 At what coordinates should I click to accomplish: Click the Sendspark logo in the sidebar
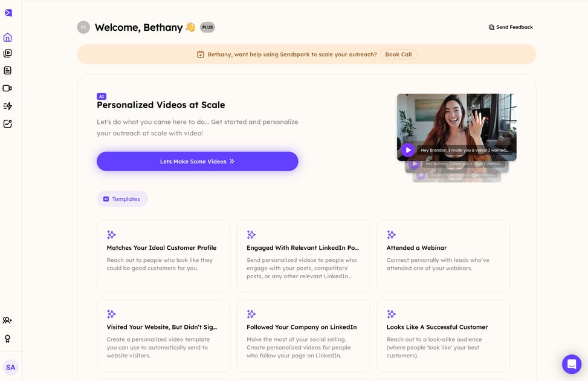(x=8, y=13)
